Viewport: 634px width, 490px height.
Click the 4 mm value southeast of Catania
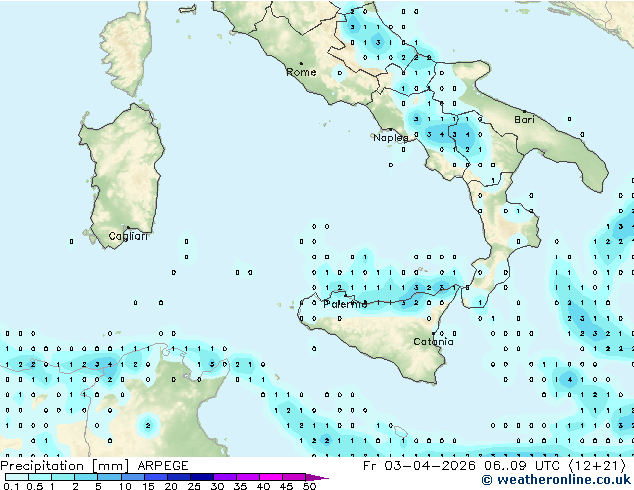point(570,380)
